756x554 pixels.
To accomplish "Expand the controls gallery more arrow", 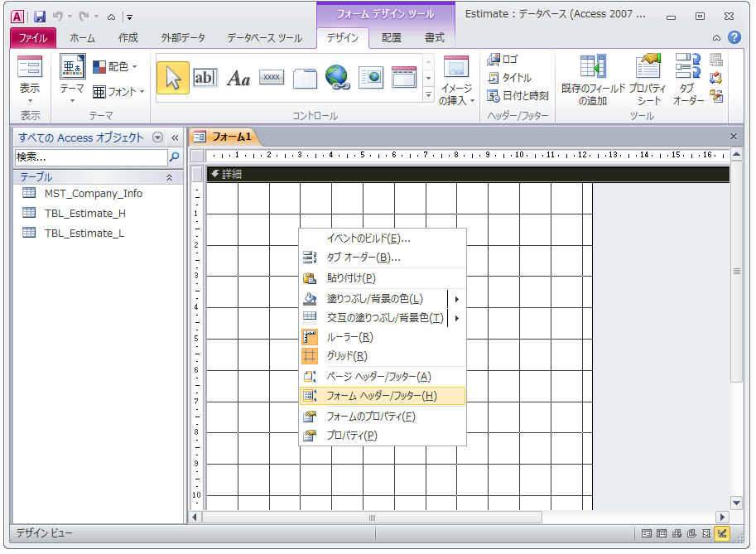I will click(x=429, y=95).
